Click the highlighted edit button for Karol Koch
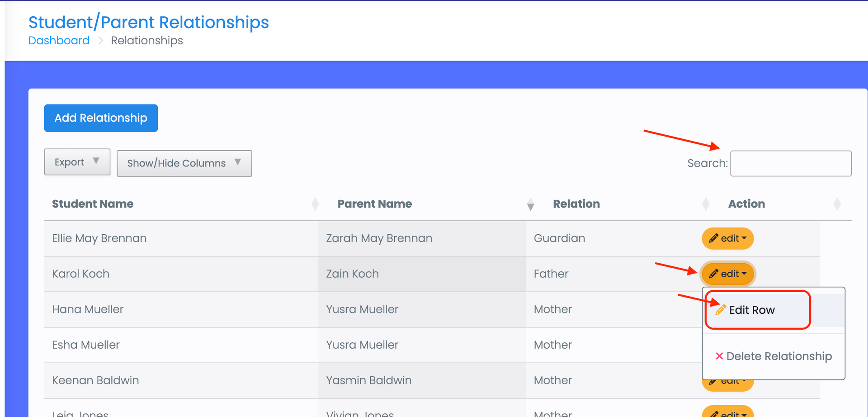Viewport: 868px width, 417px height. tap(727, 274)
